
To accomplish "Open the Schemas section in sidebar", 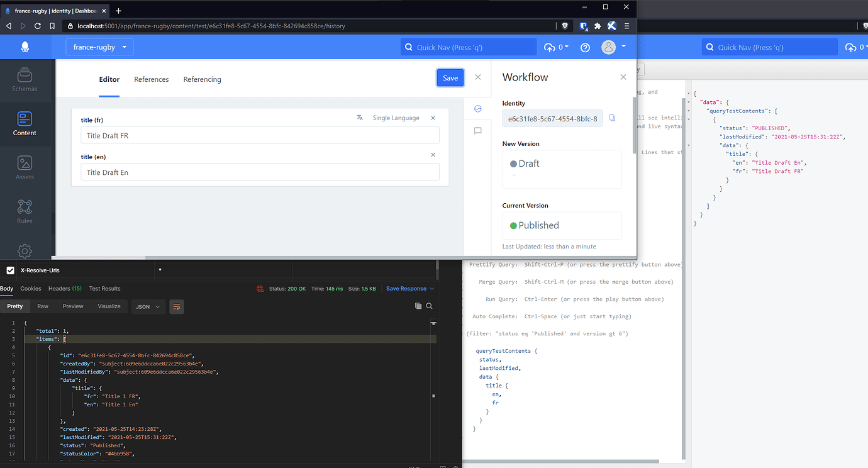I will 25,80.
